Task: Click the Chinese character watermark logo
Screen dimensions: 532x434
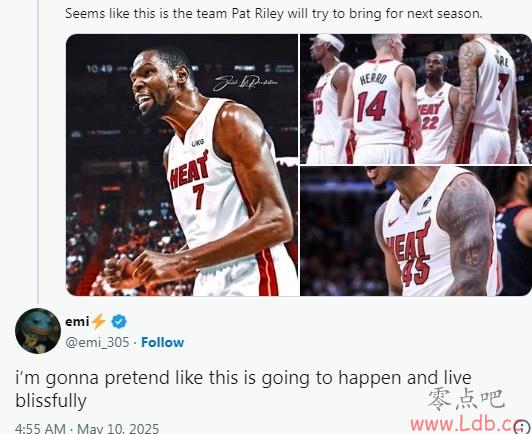Action: (467, 399)
